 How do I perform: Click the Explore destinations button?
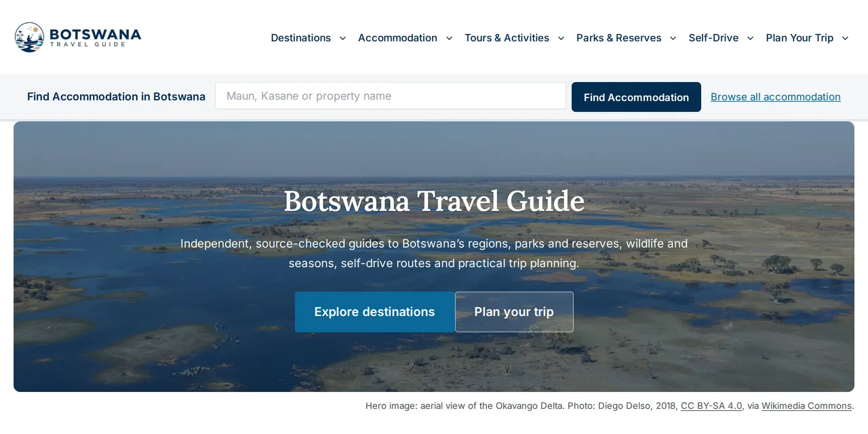374,312
